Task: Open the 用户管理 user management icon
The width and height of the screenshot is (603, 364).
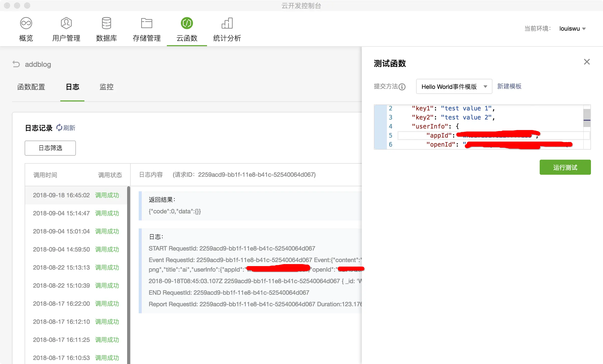Action: coord(66,23)
